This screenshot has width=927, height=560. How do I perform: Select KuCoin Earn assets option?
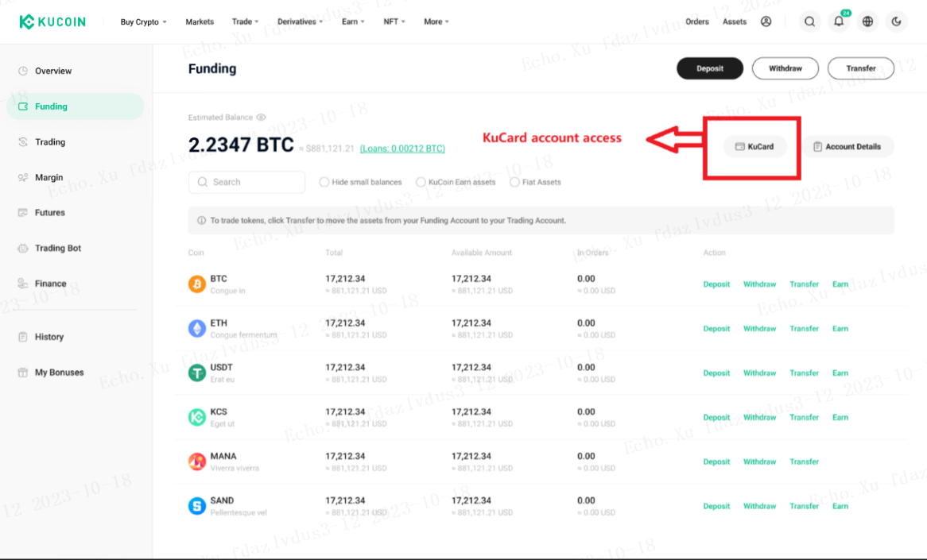(x=456, y=182)
